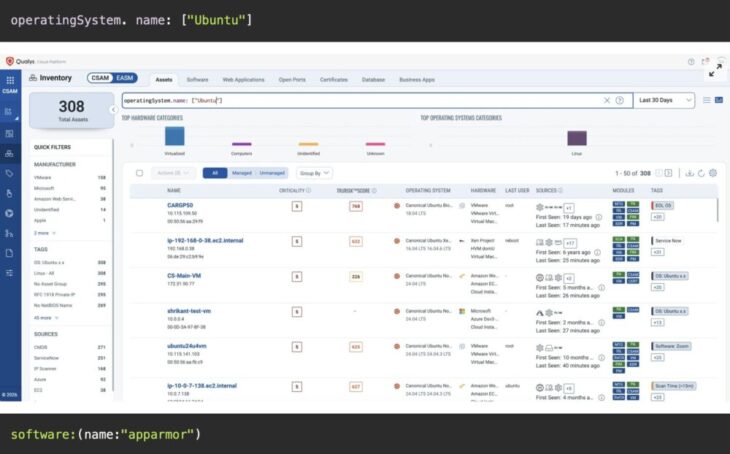Click the Qualys shield logo
Viewport: 730px width, 454px height.
click(x=9, y=61)
